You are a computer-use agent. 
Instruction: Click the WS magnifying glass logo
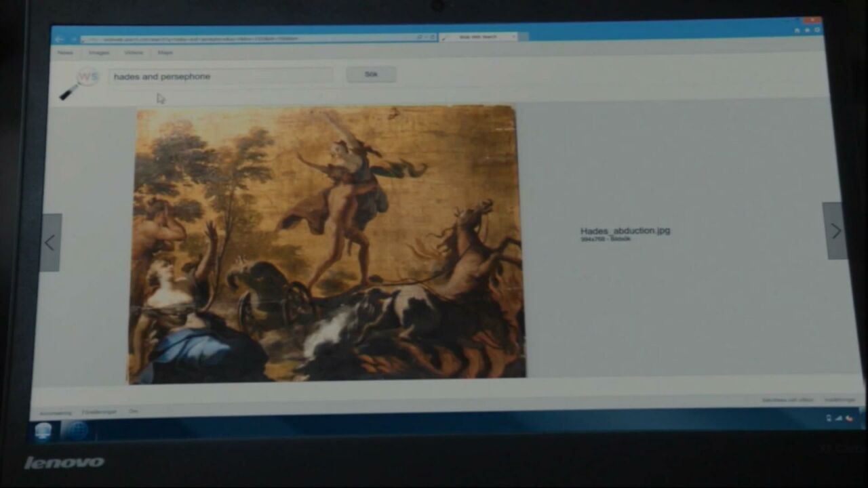pyautogui.click(x=79, y=83)
